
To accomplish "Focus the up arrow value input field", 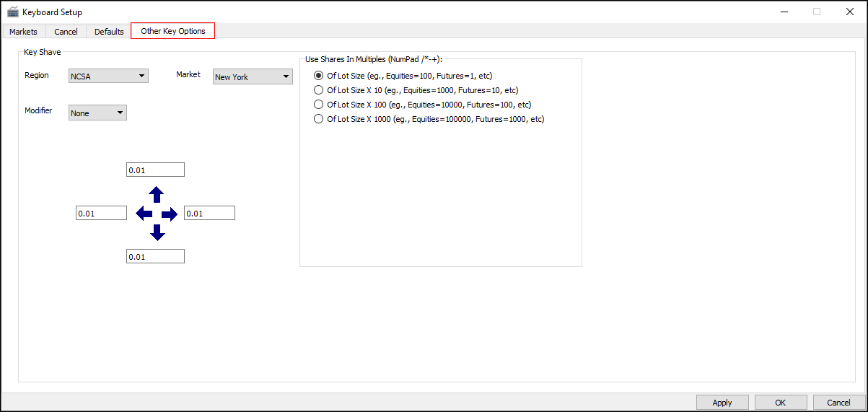I will click(x=155, y=170).
